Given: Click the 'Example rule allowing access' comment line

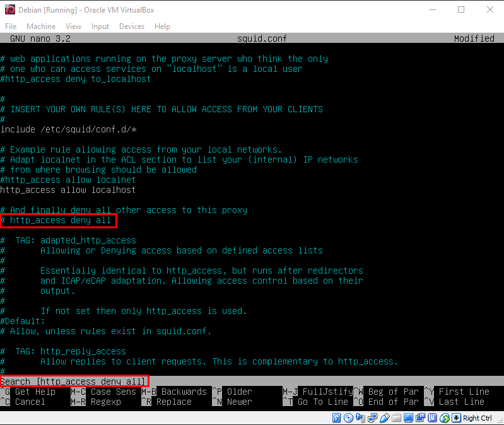Looking at the screenshot, I should [x=141, y=149].
